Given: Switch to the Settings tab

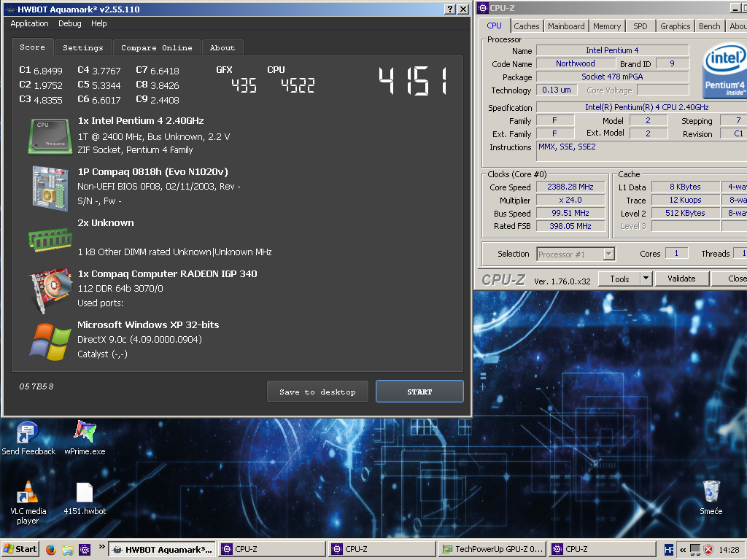Looking at the screenshot, I should 83,47.
